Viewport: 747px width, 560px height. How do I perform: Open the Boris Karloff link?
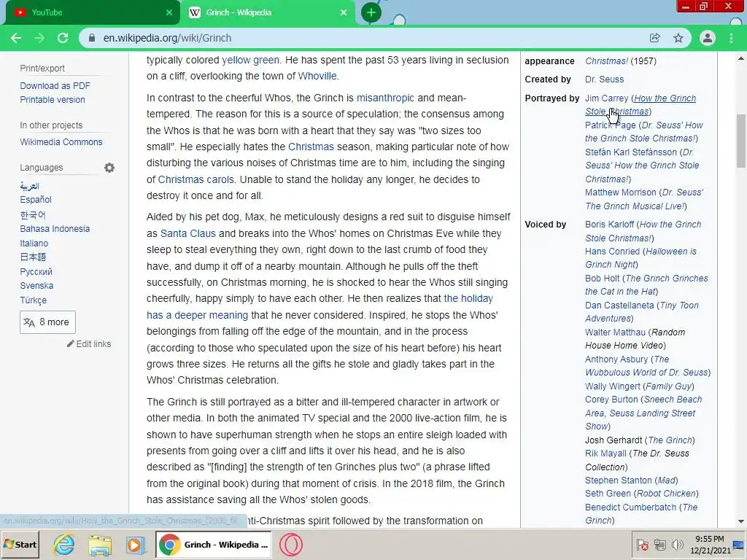click(610, 225)
